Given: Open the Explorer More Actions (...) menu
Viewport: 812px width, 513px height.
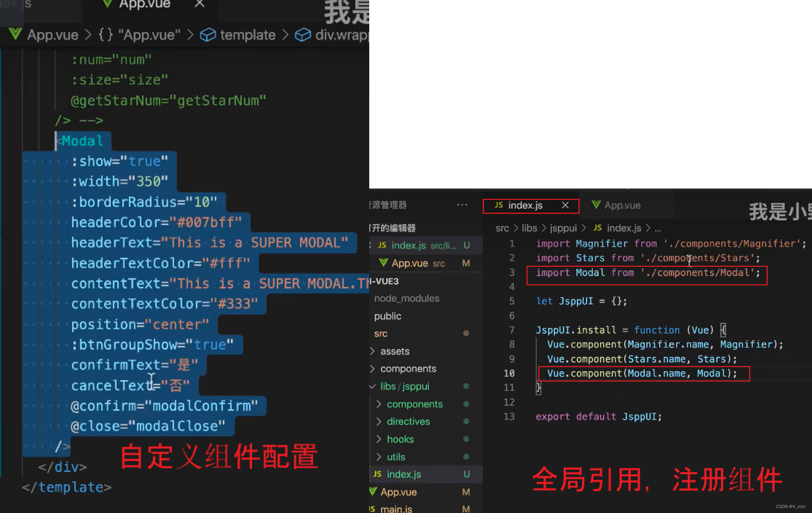Looking at the screenshot, I should tap(462, 205).
